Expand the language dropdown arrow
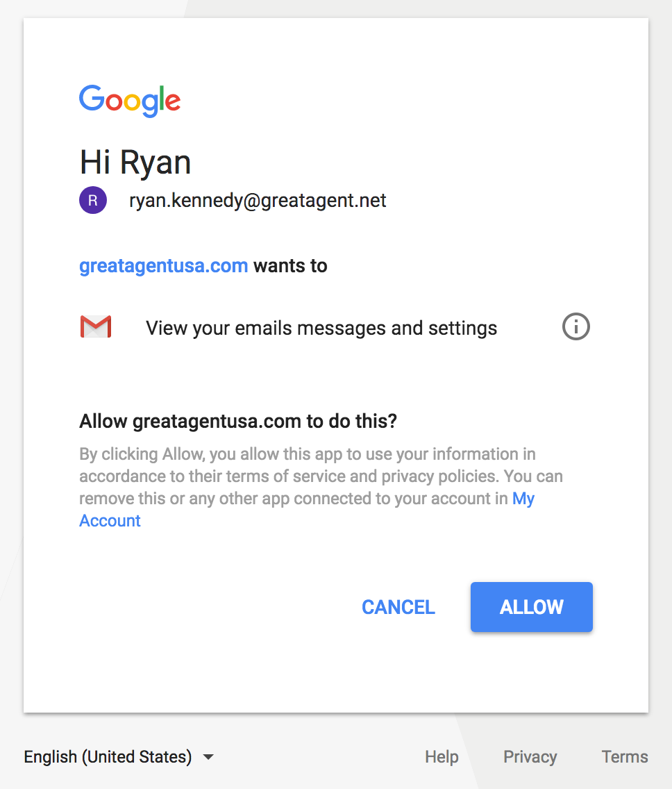The height and width of the screenshot is (789, 672). click(208, 757)
